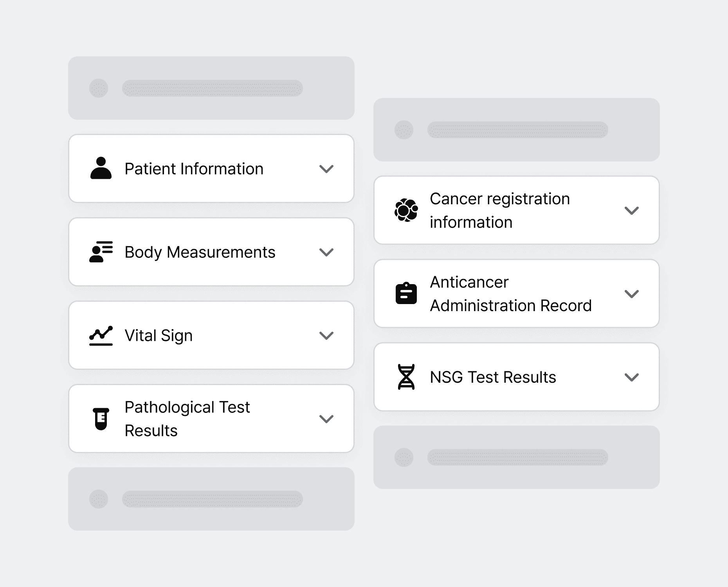The height and width of the screenshot is (587, 728).
Task: Click the Body Measurements person-list icon
Action: click(x=101, y=252)
